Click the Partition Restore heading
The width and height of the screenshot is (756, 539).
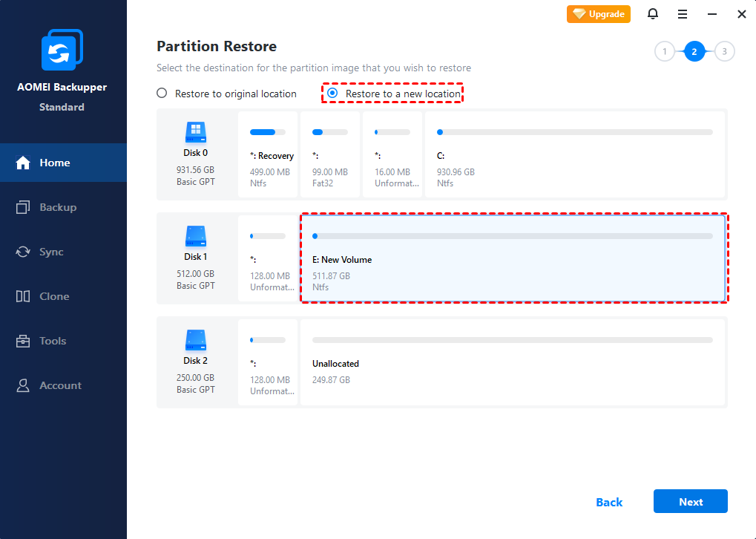[217, 46]
